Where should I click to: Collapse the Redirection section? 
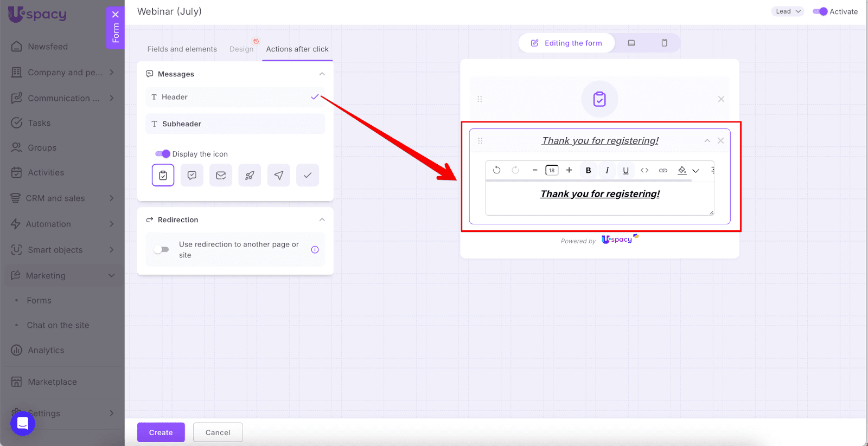(x=322, y=219)
